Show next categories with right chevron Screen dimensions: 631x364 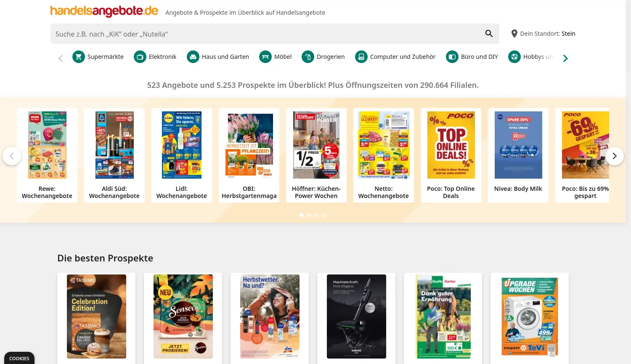(565, 58)
